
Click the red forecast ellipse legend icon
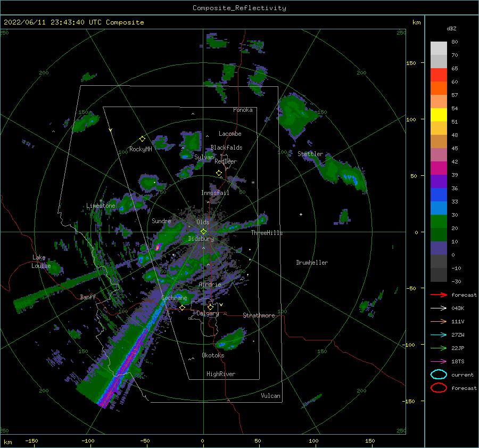[x=439, y=388]
